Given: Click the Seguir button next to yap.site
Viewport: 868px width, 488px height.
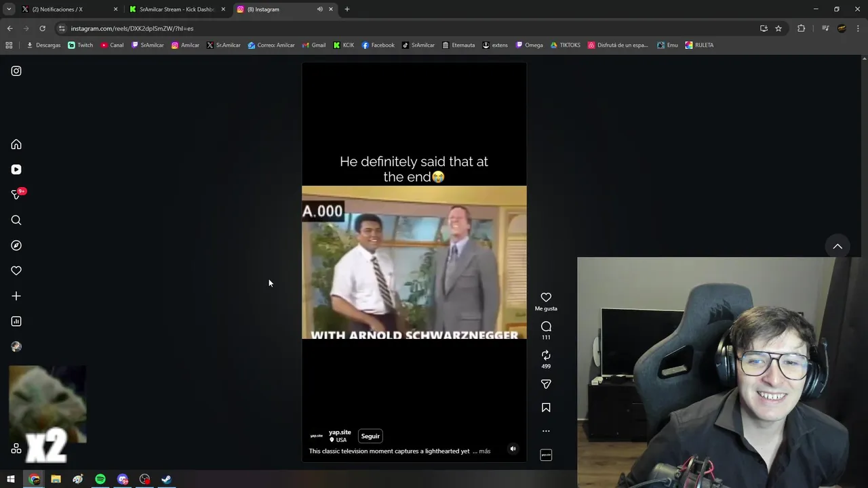Looking at the screenshot, I should [370, 436].
